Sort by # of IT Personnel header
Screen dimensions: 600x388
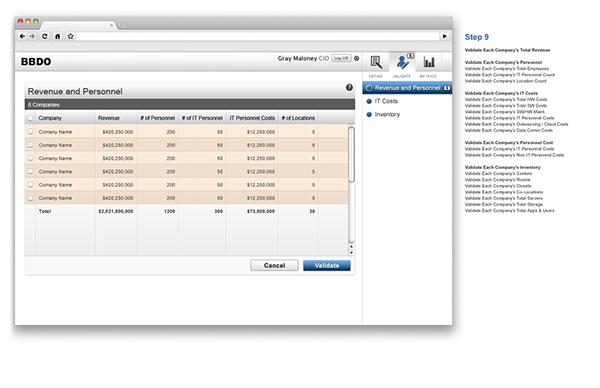tap(202, 118)
